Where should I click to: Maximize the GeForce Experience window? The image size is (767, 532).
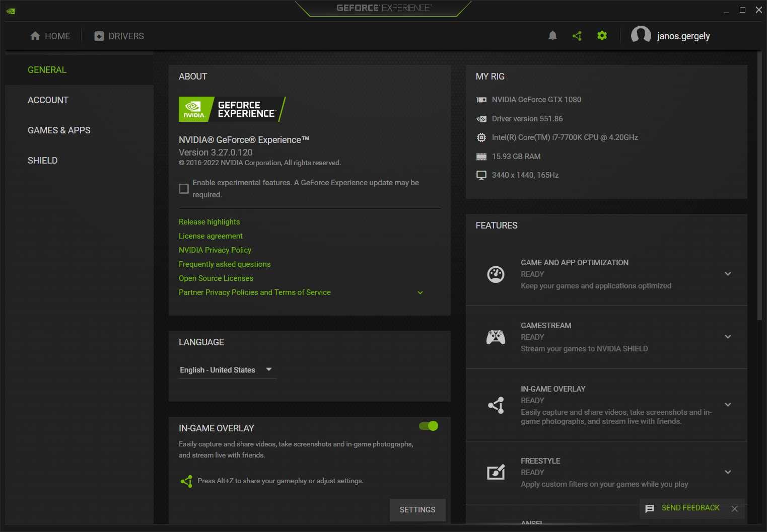pos(742,10)
